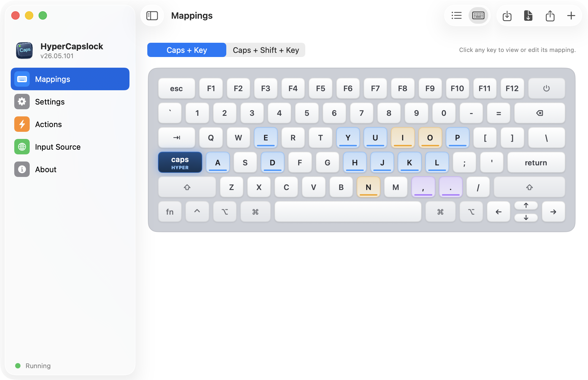Add a new mapping with plus
The image size is (588, 380).
click(x=571, y=15)
